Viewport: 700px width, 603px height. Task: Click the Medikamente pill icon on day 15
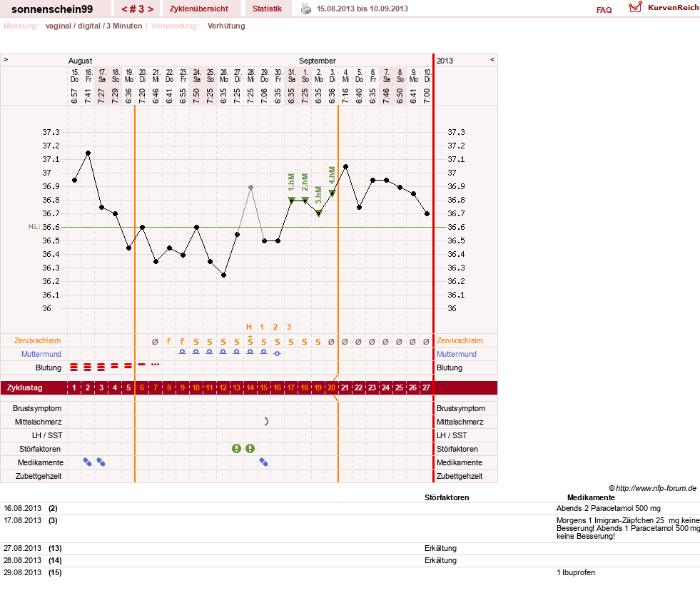264,462
